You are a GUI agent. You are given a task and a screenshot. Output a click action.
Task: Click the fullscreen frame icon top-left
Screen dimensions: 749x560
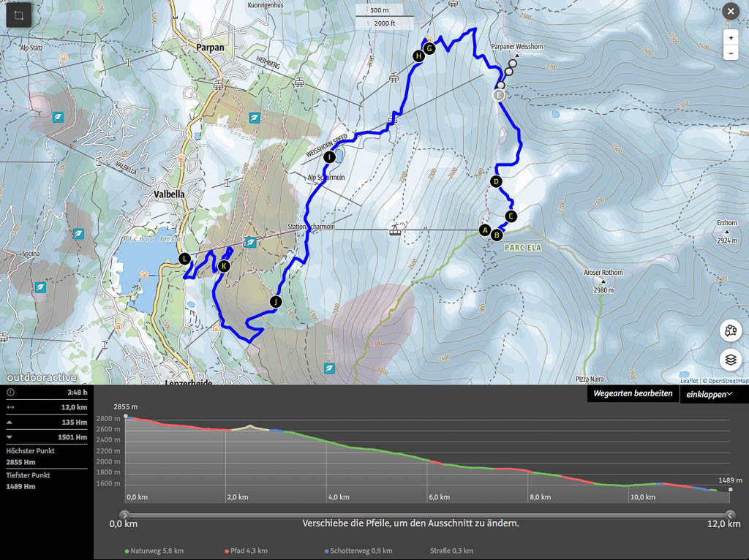point(19,15)
